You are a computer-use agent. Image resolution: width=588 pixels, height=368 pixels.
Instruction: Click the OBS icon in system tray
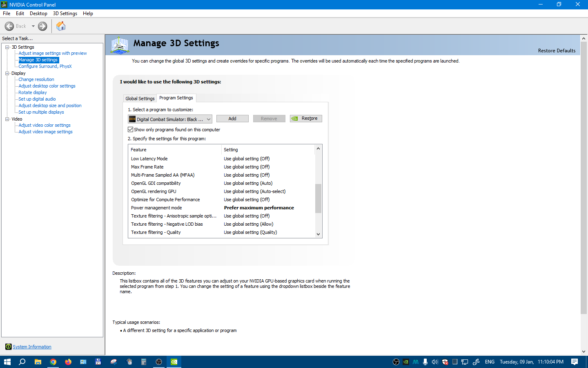click(x=396, y=362)
